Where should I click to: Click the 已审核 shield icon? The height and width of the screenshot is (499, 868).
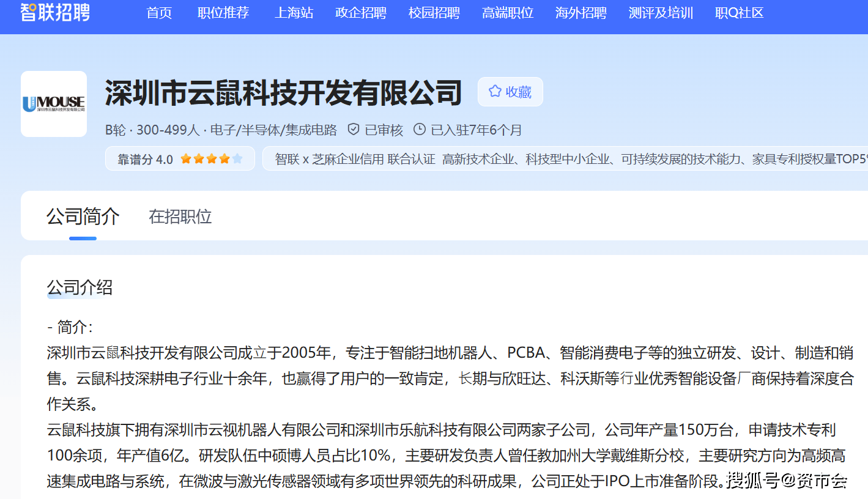(x=353, y=130)
